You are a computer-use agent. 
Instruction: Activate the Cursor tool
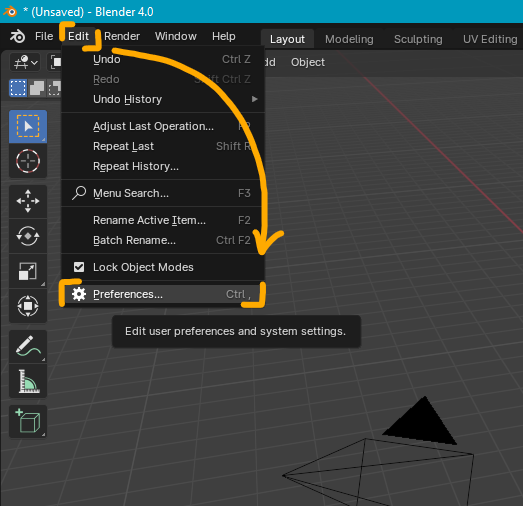tap(28, 161)
